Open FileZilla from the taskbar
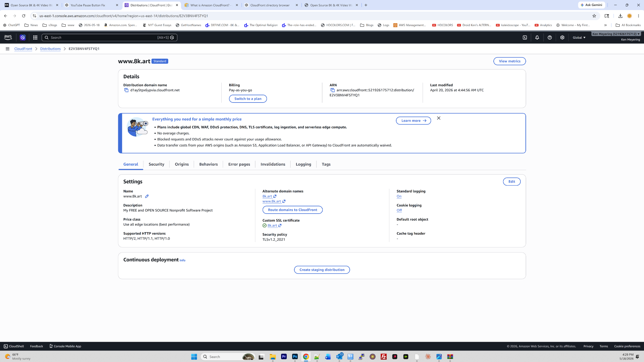Viewport: 644px width, 362px height. pos(384,357)
